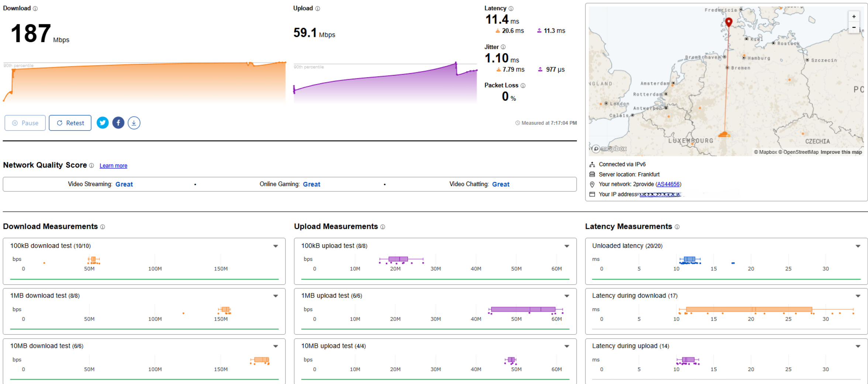This screenshot has width=868, height=384.
Task: Open the AS44656 network link
Action: tap(668, 184)
